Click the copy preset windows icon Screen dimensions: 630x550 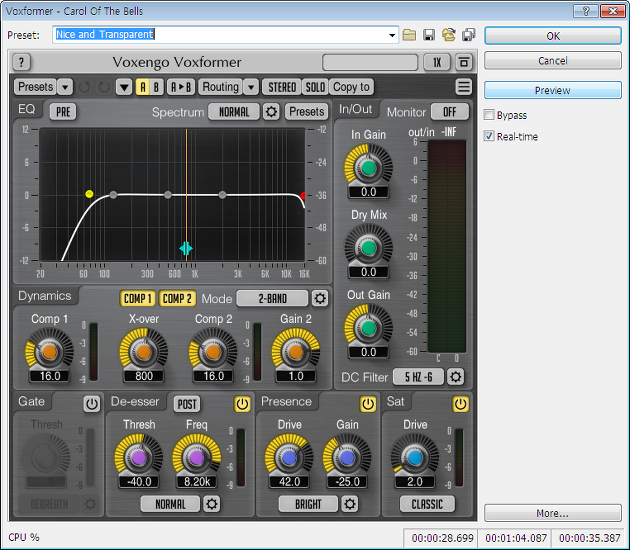[468, 35]
